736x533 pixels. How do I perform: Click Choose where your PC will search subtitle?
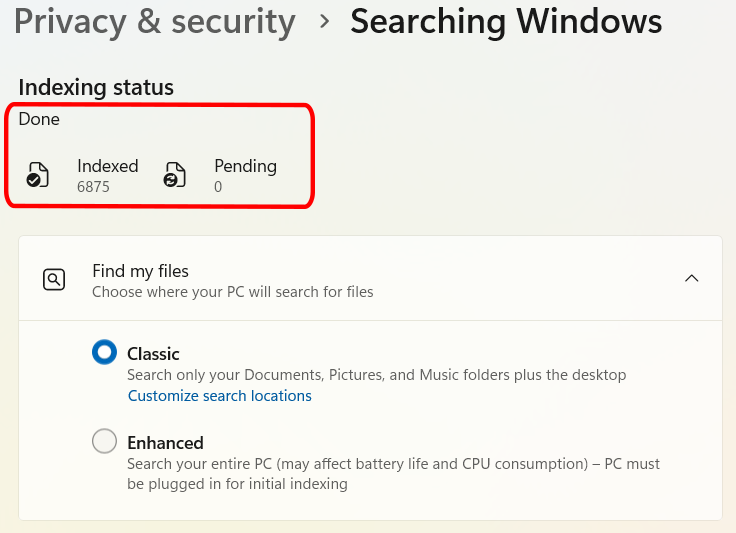click(233, 292)
